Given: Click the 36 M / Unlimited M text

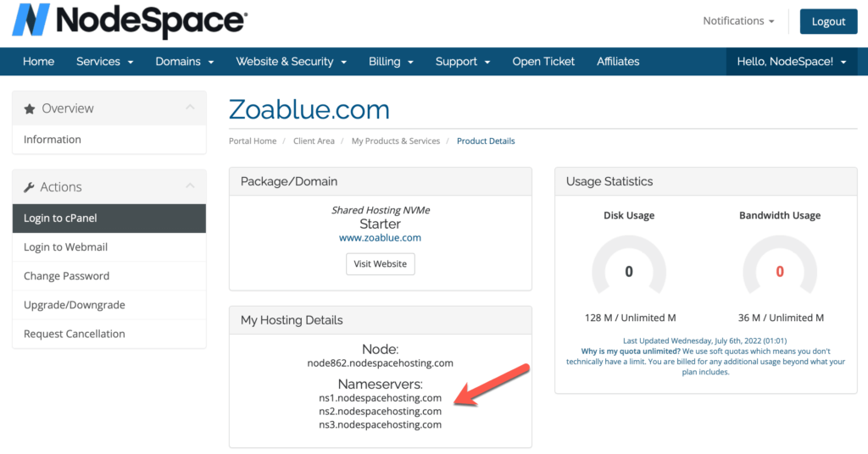Looking at the screenshot, I should coord(781,318).
